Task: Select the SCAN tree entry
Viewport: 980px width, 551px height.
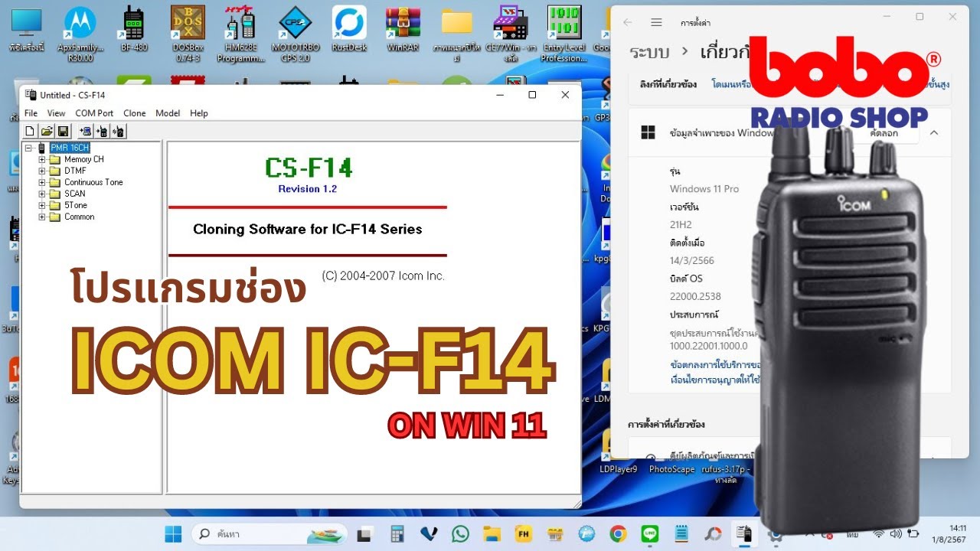Action: pyautogui.click(x=75, y=194)
